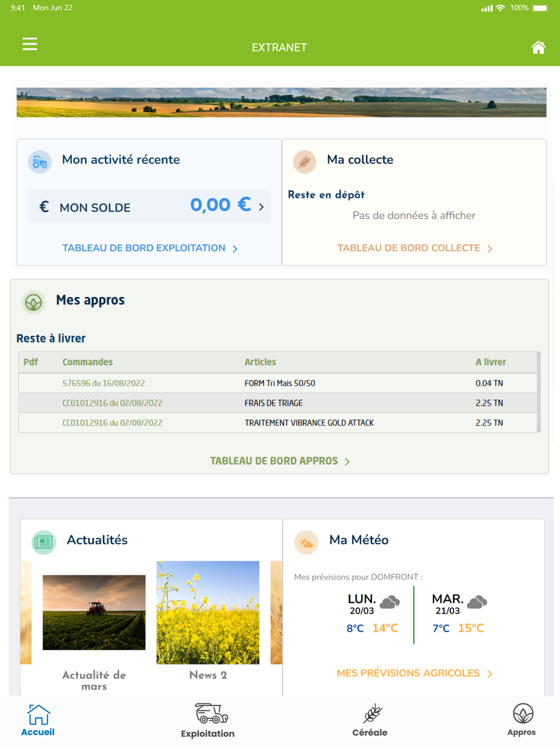Open order 576596 du 16/08/2022

coord(104,383)
